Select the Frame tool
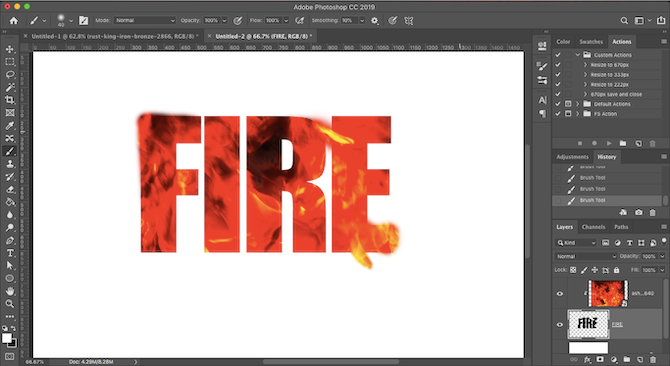This screenshot has height=366, width=670. [x=10, y=113]
